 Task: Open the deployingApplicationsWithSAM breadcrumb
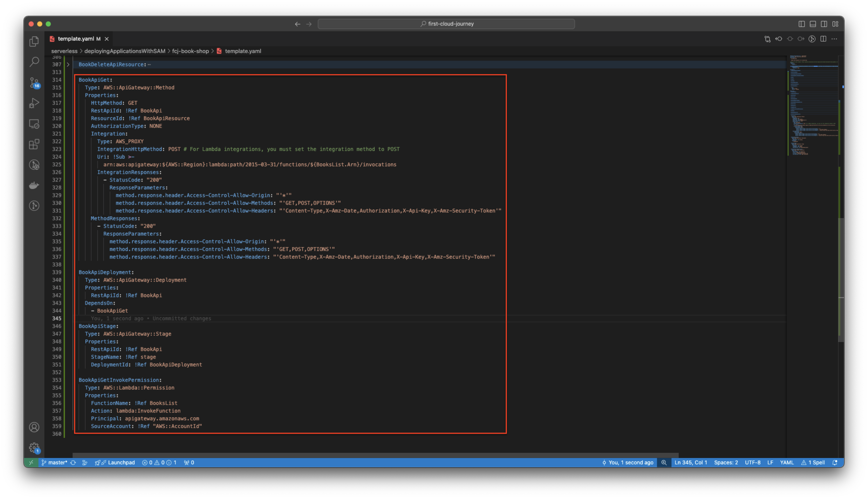coord(125,51)
